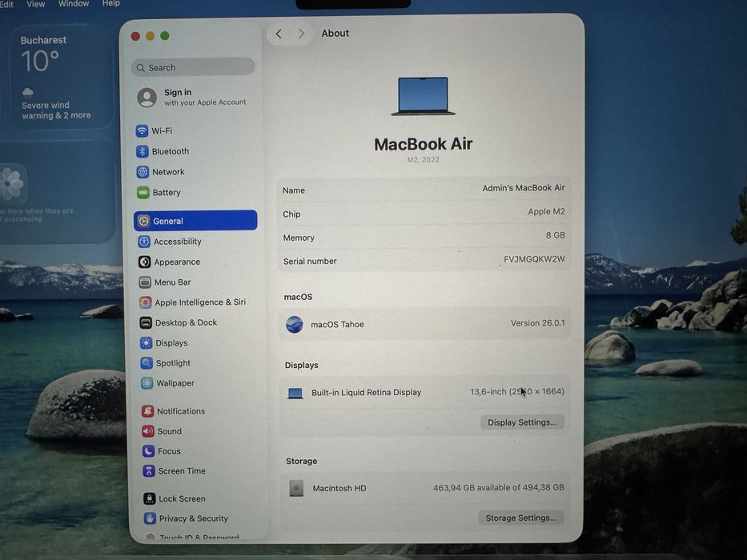
Task: Click the Built-in Liquid Retina Display icon
Action: [x=295, y=393]
